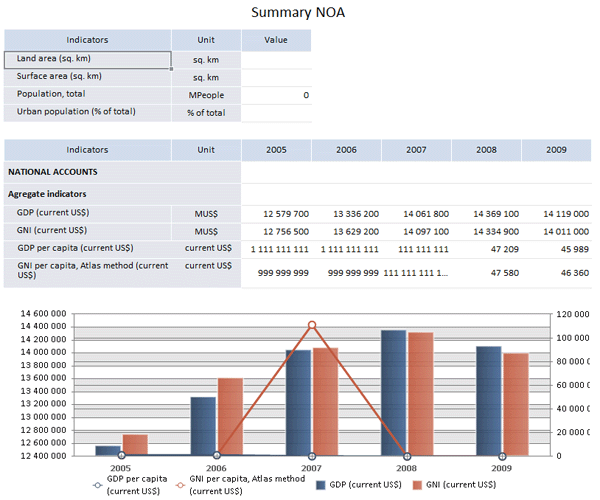Viewport: 600px width, 500px height.
Task: Click the blue GDP legend color square
Action: point(322,485)
